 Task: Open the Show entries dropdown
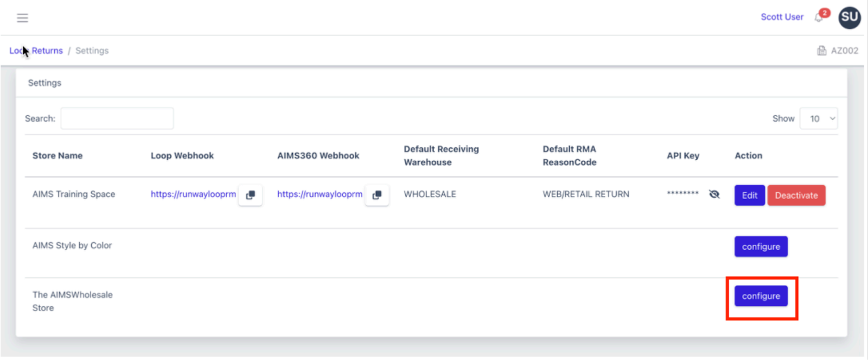(x=819, y=118)
